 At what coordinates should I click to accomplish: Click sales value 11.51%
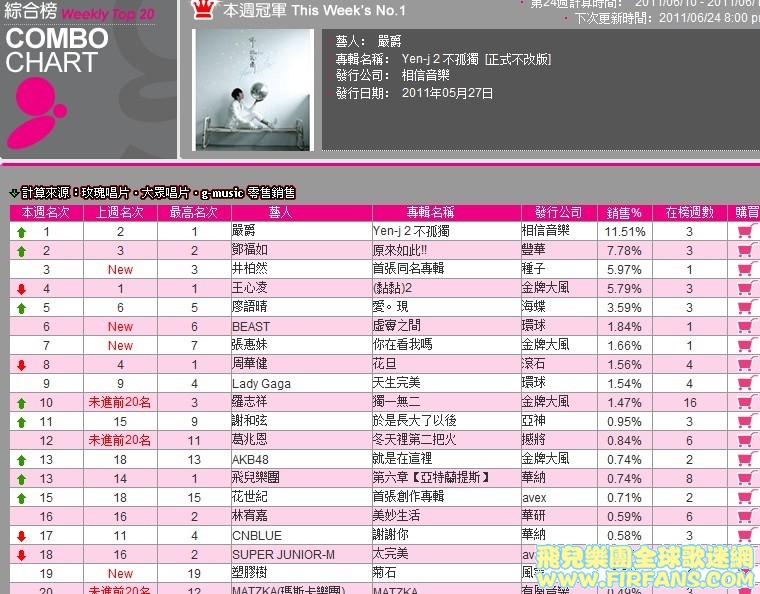625,232
